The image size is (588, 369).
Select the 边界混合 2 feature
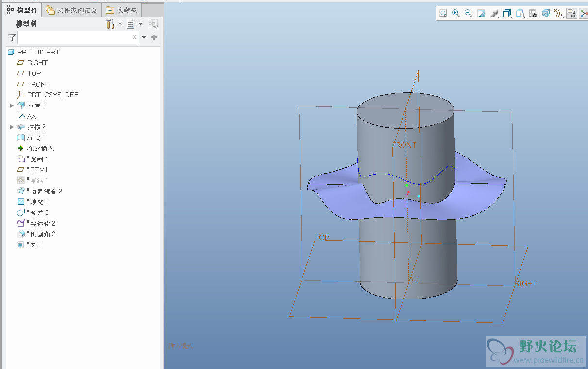click(x=39, y=191)
